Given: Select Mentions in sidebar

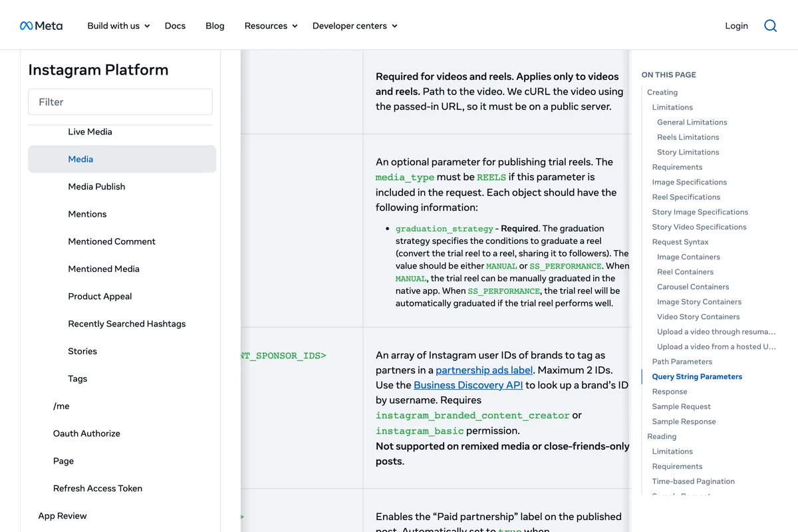Looking at the screenshot, I should click(87, 214).
